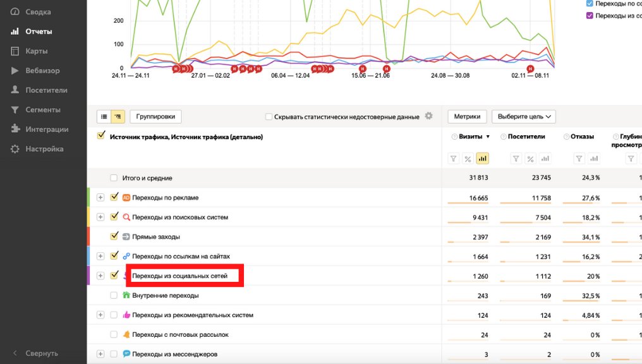The image size is (642, 364).
Task: Select the tree view icon
Action: point(118,117)
